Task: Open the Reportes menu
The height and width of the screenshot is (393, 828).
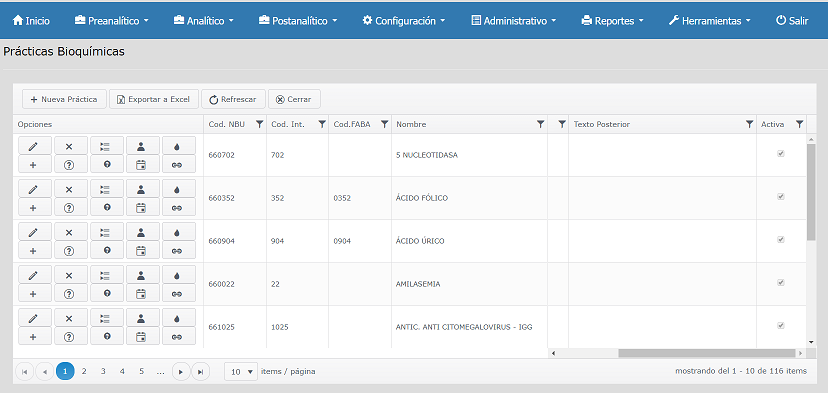Action: pyautogui.click(x=613, y=21)
